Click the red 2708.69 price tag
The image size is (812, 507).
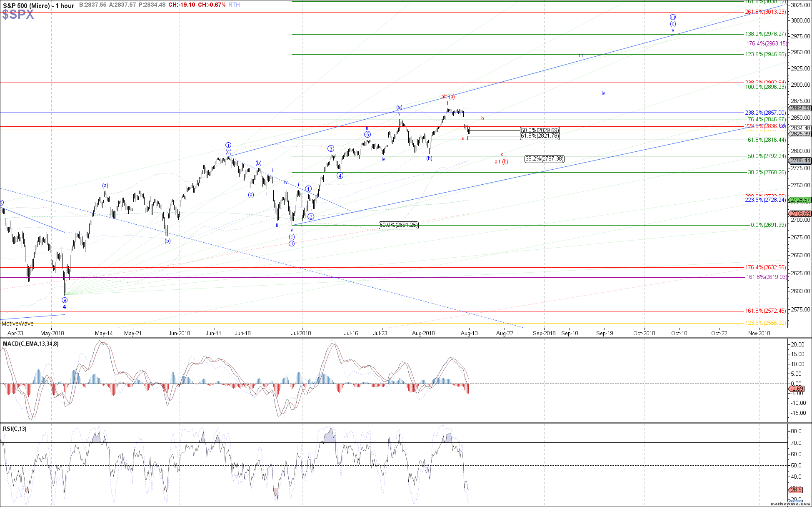(800, 214)
